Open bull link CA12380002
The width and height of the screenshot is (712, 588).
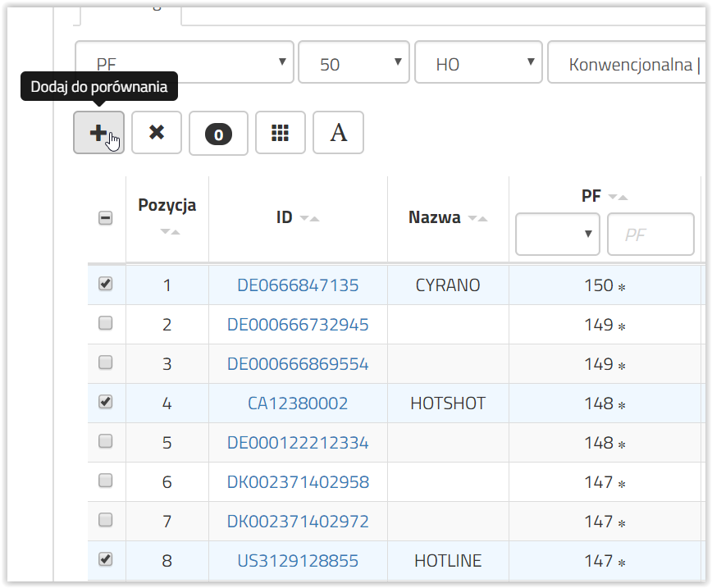tap(298, 403)
